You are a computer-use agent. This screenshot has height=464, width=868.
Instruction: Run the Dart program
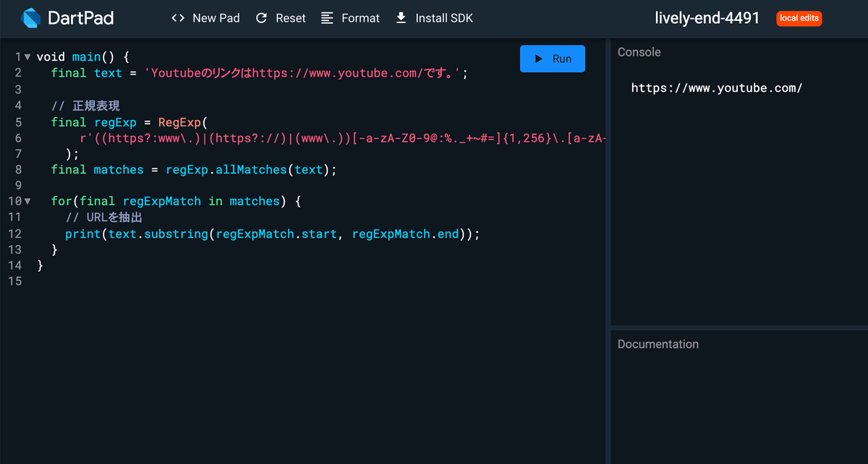(553, 59)
